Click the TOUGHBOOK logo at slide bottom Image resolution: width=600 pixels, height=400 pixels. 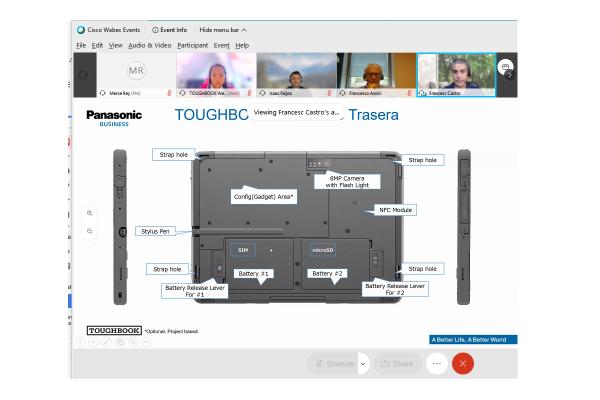[x=114, y=330]
